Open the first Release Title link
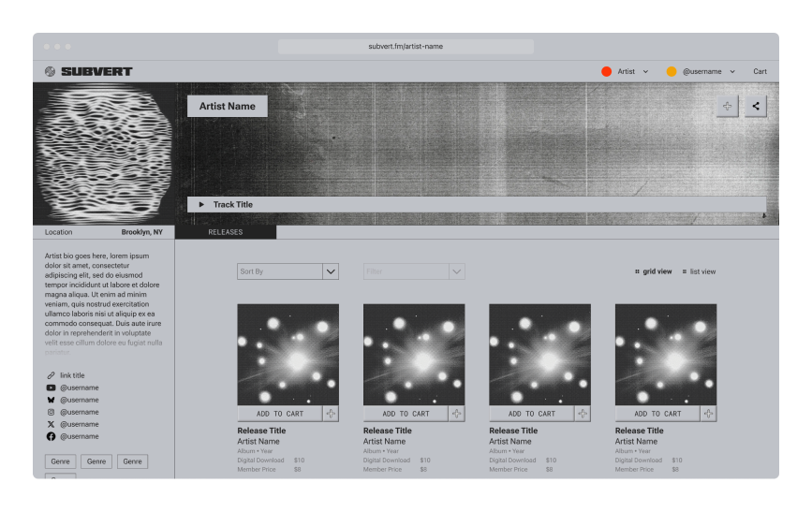 (x=261, y=431)
